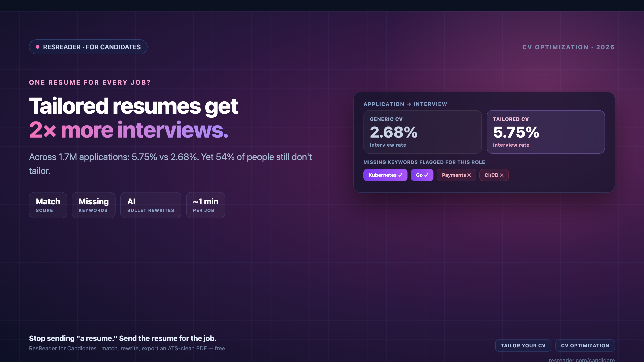
Task: Select the Generic CV rate card
Action: (422, 132)
